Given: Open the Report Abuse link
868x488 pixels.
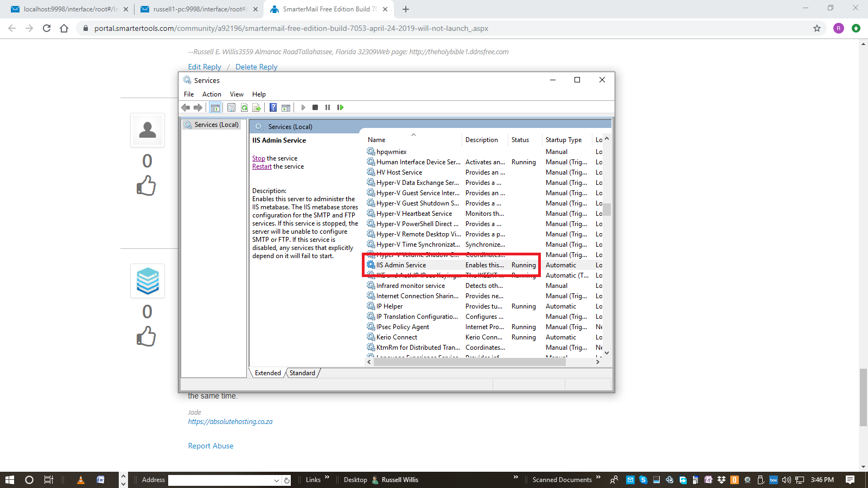Looking at the screenshot, I should (x=210, y=446).
